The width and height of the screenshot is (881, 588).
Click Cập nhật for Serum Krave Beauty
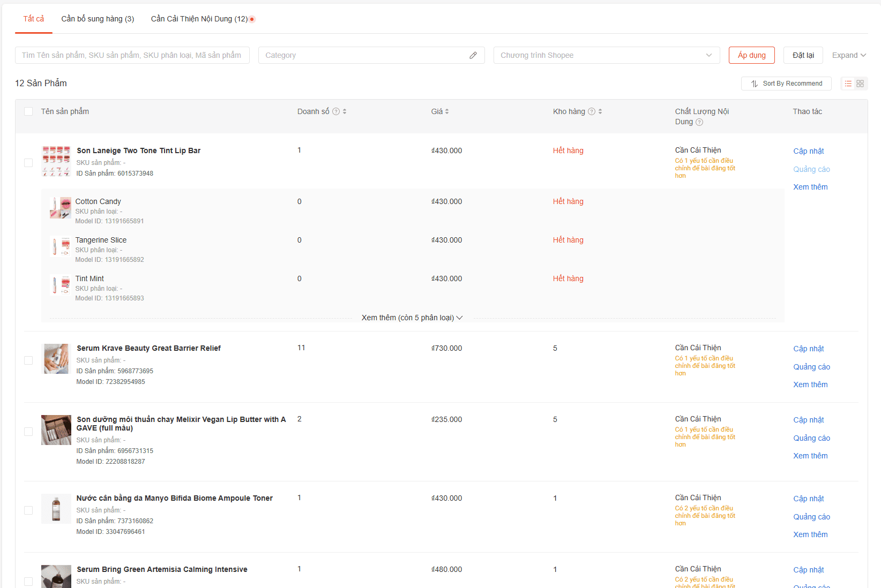[808, 349]
